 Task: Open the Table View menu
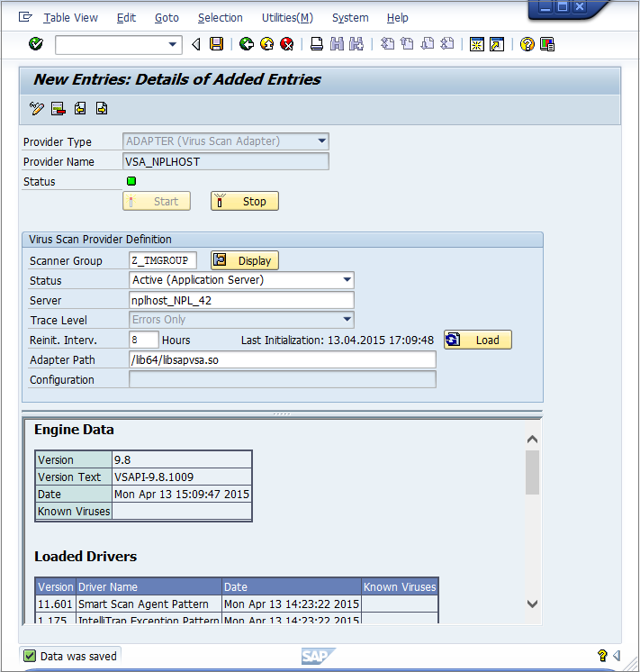(x=70, y=17)
